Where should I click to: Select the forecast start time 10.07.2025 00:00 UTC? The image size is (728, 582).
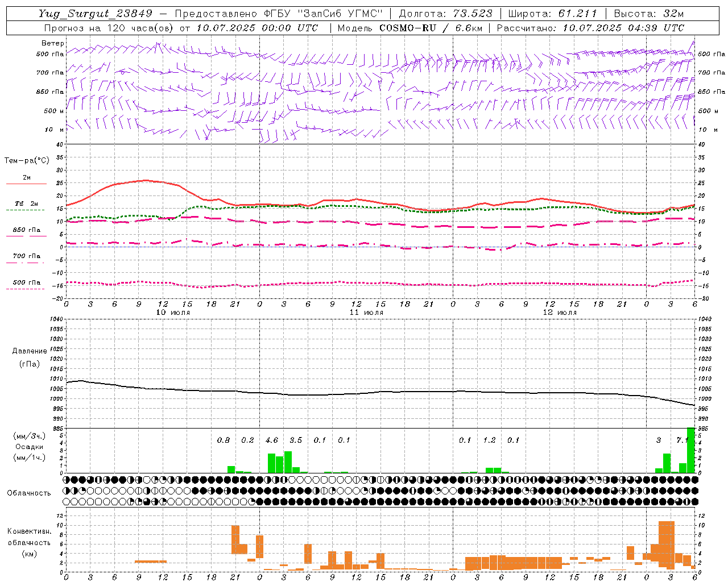(x=257, y=28)
